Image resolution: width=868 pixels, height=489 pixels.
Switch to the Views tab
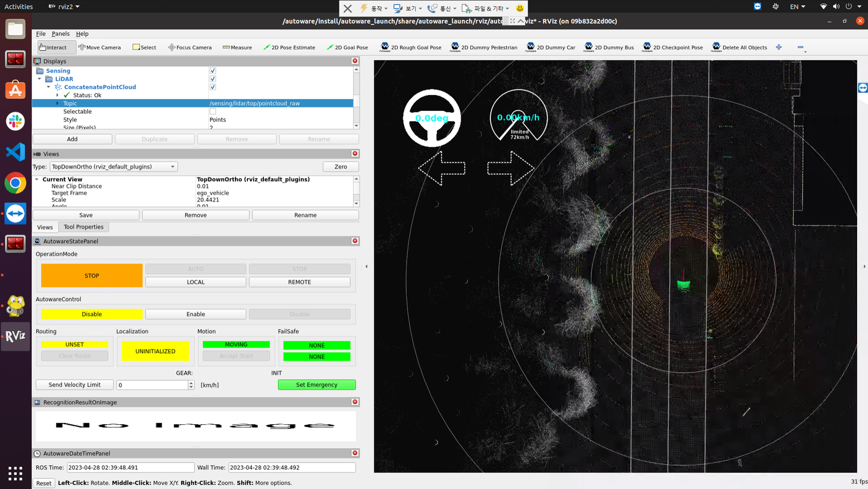[45, 227]
